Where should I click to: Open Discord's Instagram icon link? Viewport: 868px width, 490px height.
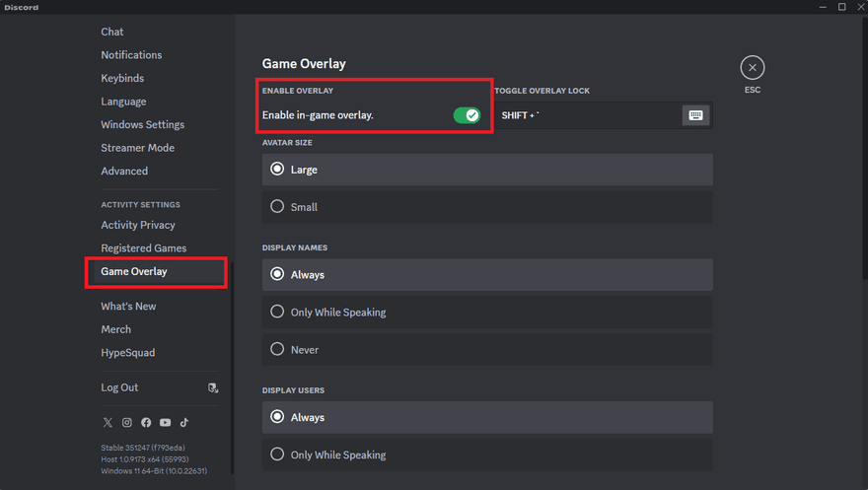tap(127, 422)
